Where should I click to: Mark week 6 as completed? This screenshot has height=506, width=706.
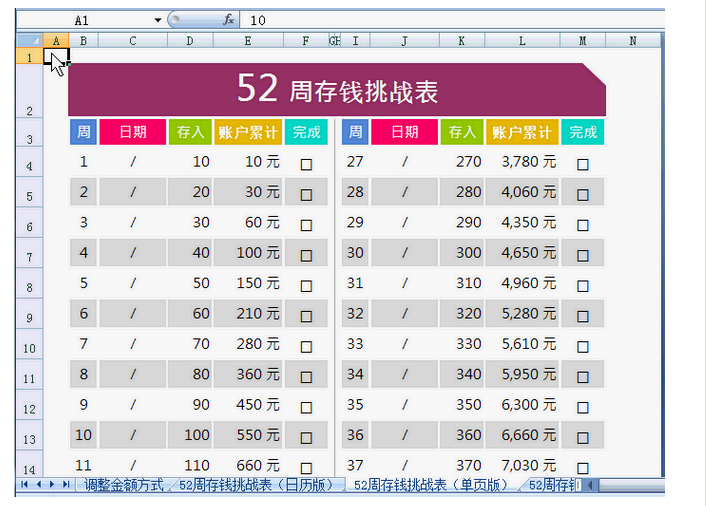click(x=306, y=316)
